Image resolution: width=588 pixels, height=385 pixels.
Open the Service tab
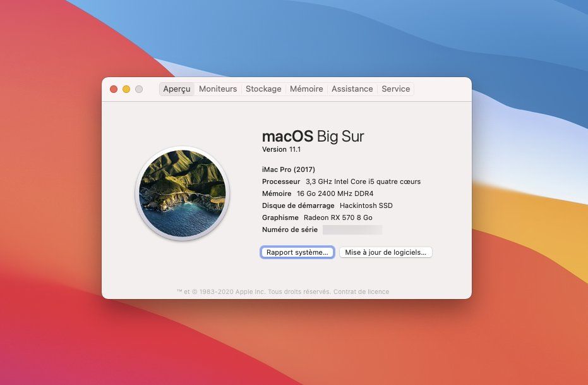tap(396, 89)
